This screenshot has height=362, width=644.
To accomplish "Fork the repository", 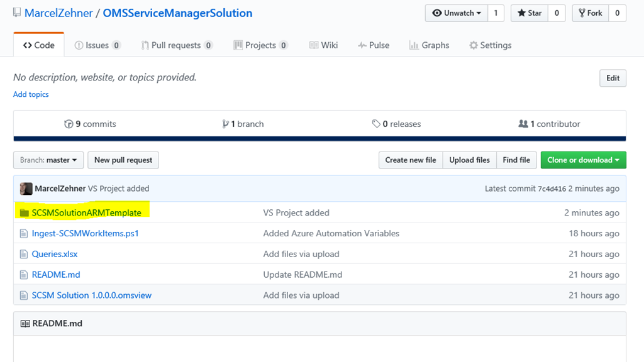I will click(x=589, y=13).
